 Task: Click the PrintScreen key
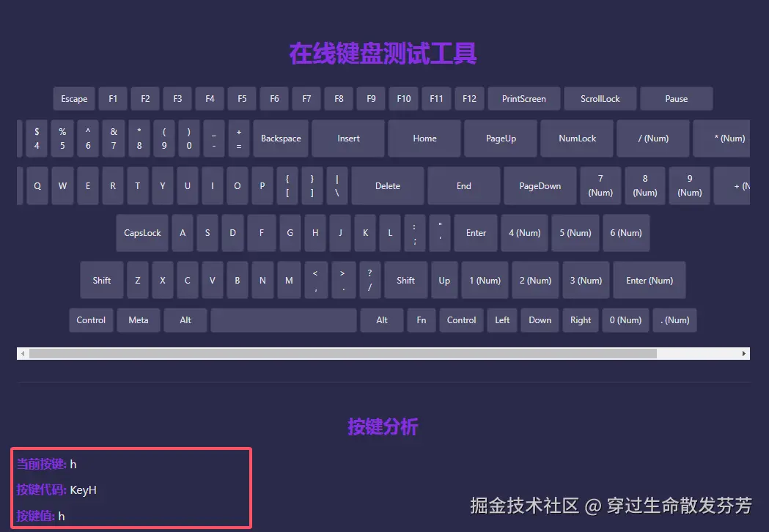point(523,98)
